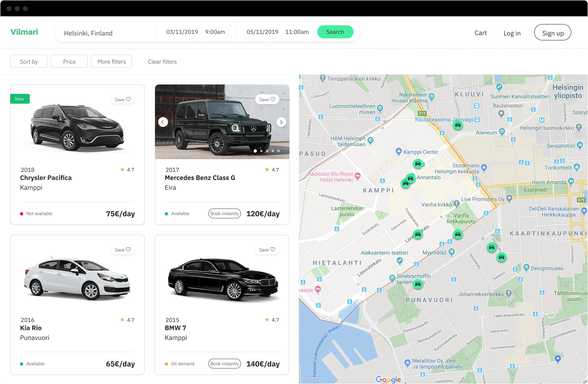Save the Kia Rio listing

[x=123, y=250]
